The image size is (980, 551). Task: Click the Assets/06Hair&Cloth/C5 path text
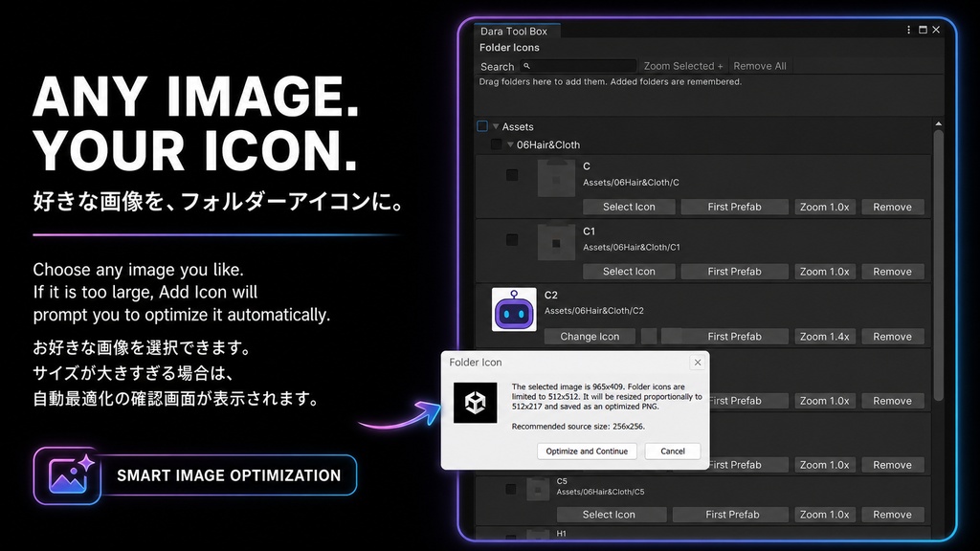tap(600, 492)
